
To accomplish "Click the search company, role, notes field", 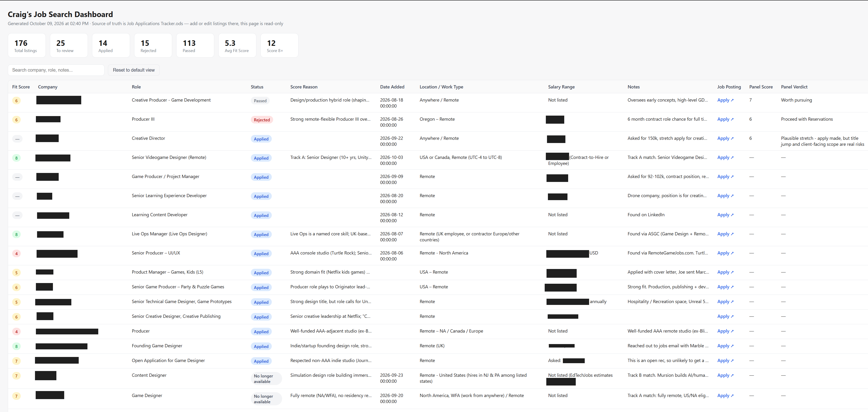I will pos(56,70).
